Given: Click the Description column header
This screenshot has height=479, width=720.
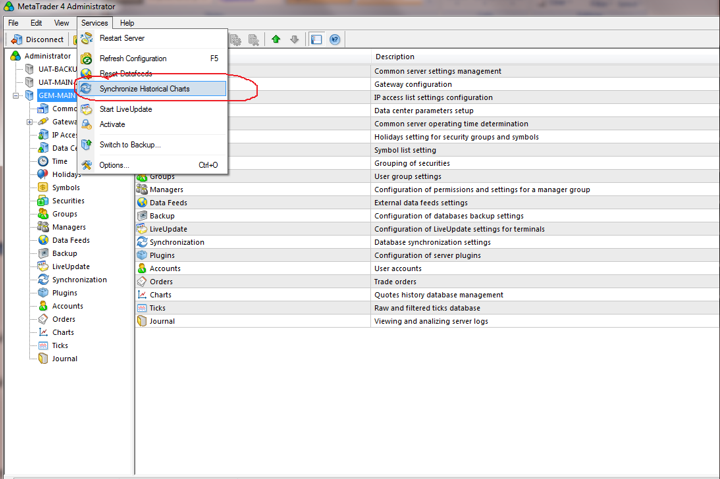Looking at the screenshot, I should [x=545, y=56].
